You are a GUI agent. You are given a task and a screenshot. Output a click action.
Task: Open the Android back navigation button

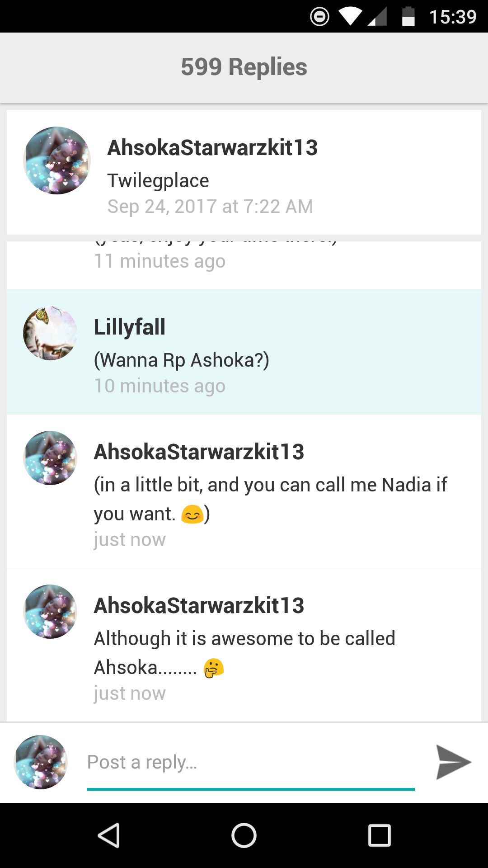(109, 835)
